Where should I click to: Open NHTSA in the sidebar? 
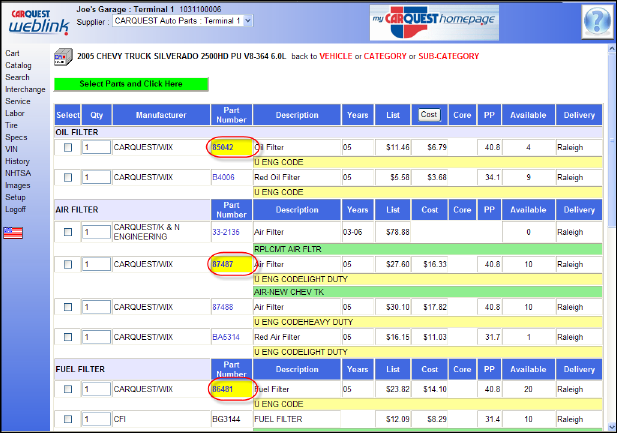tap(18, 173)
